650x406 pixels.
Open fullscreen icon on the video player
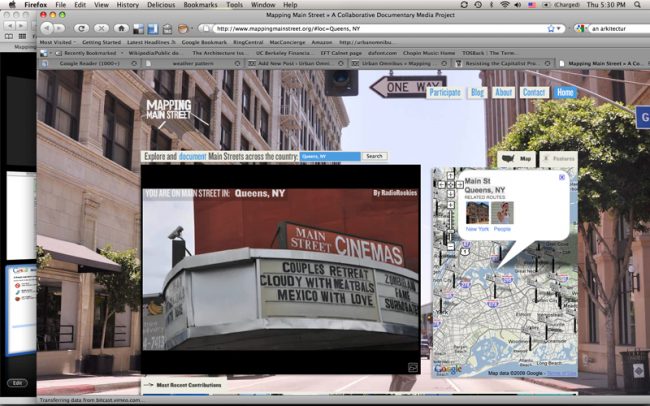413,367
